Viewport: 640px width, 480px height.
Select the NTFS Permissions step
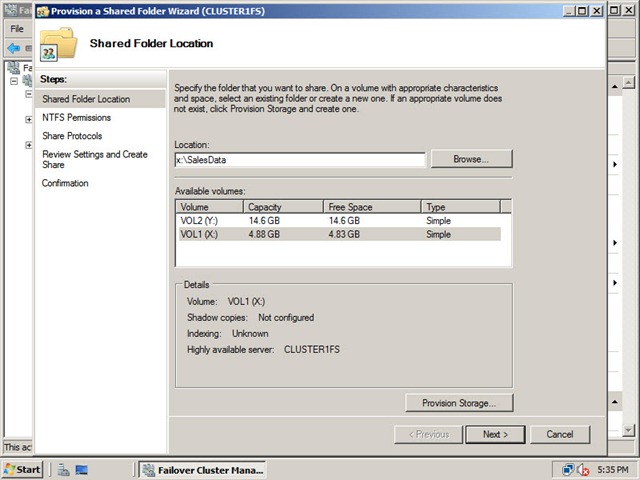[x=77, y=118]
